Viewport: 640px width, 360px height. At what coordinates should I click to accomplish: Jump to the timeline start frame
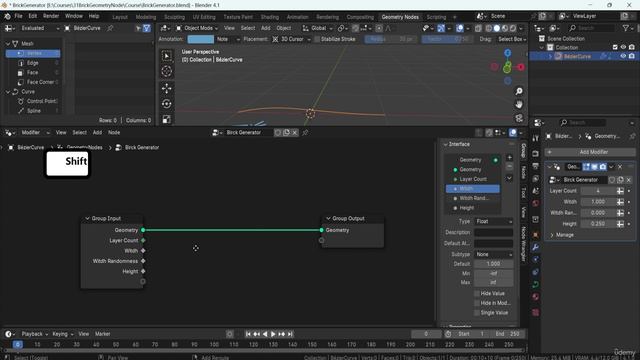click(x=248, y=334)
